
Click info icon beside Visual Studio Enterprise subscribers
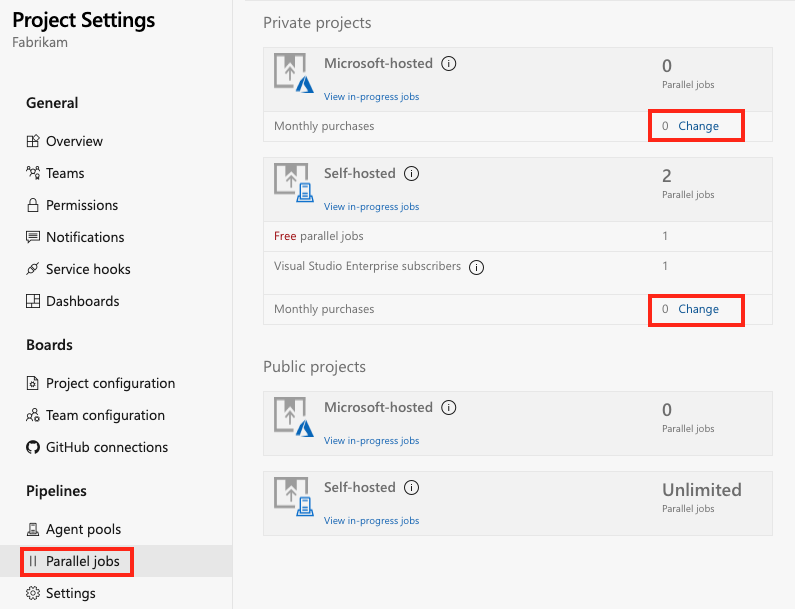[x=477, y=267]
